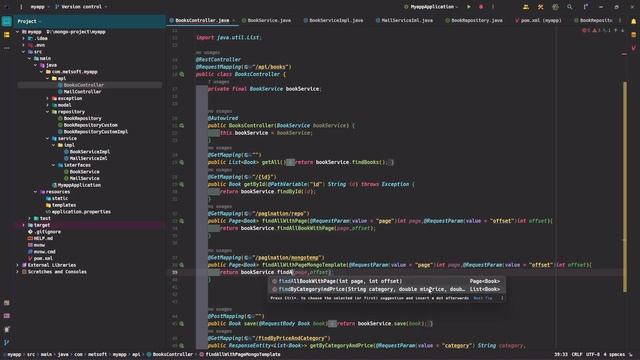Image resolution: width=640 pixels, height=360 pixels.
Task: Click the 39:33 cursor position status
Action: click(x=561, y=354)
